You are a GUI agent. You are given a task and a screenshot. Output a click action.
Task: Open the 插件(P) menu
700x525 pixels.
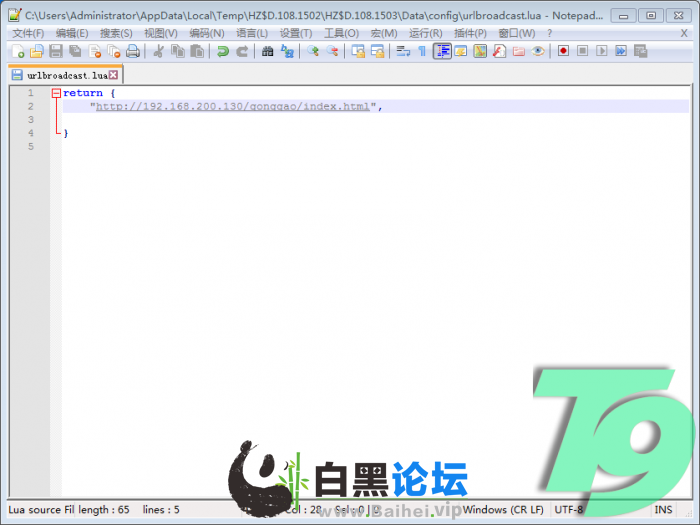point(470,33)
